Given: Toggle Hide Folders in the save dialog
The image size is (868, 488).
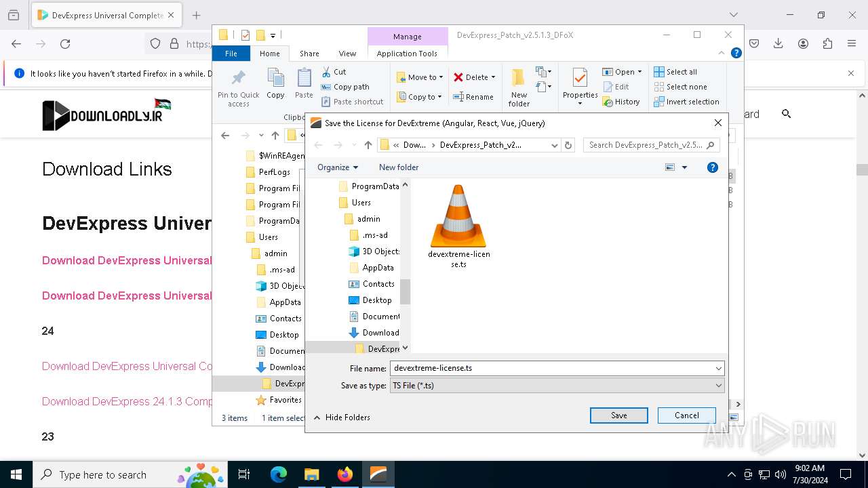Looking at the screenshot, I should (x=341, y=418).
